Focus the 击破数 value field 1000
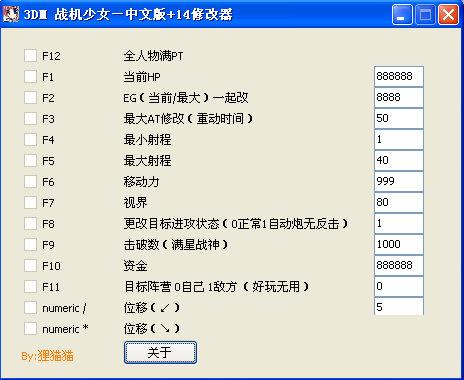 (x=399, y=244)
